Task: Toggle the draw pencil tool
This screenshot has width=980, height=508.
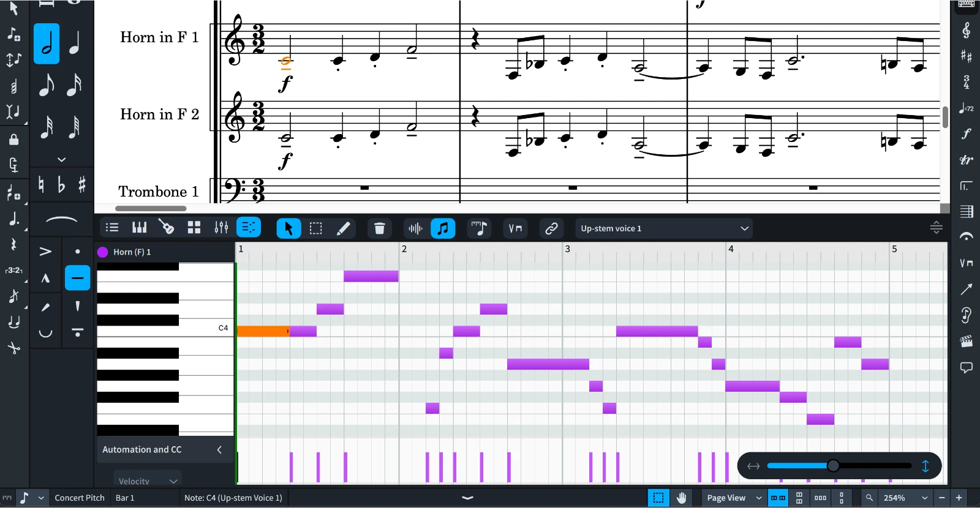Action: tap(344, 228)
